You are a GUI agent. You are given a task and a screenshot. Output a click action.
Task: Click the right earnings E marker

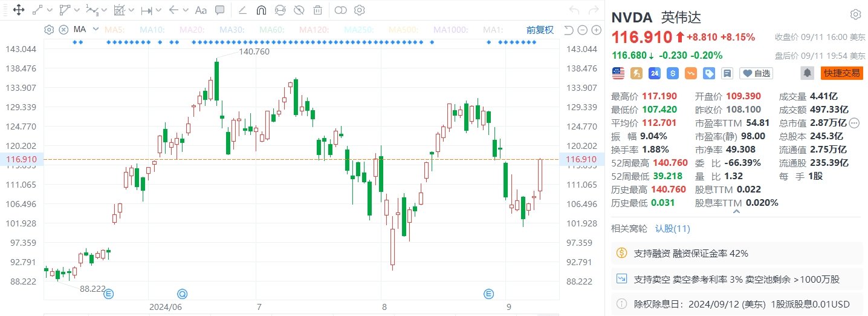(x=489, y=294)
